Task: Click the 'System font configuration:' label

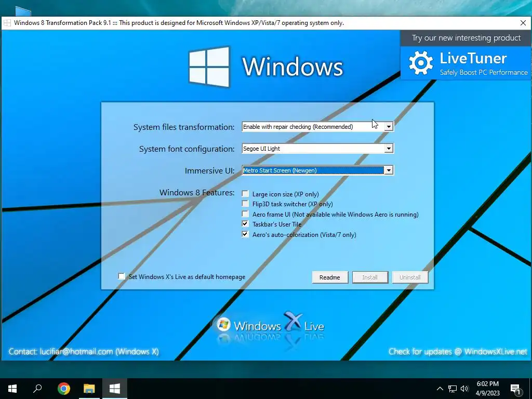Action: [187, 149]
